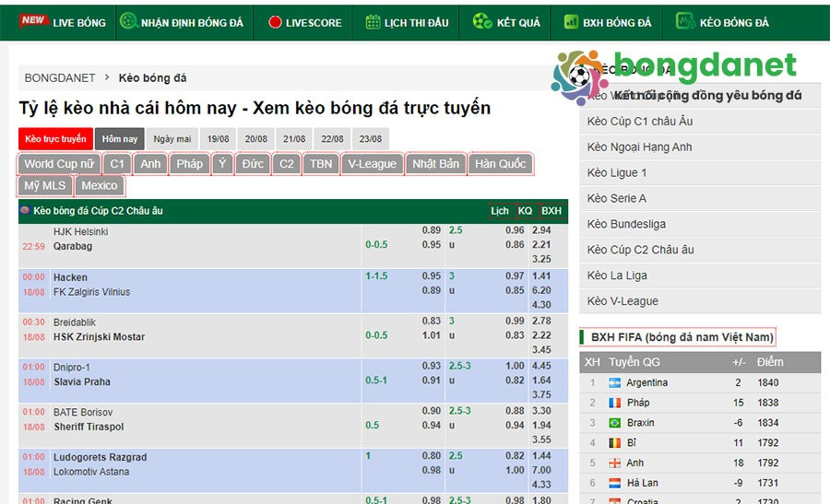Click the Kết Quả soccer ball icon

click(x=481, y=21)
